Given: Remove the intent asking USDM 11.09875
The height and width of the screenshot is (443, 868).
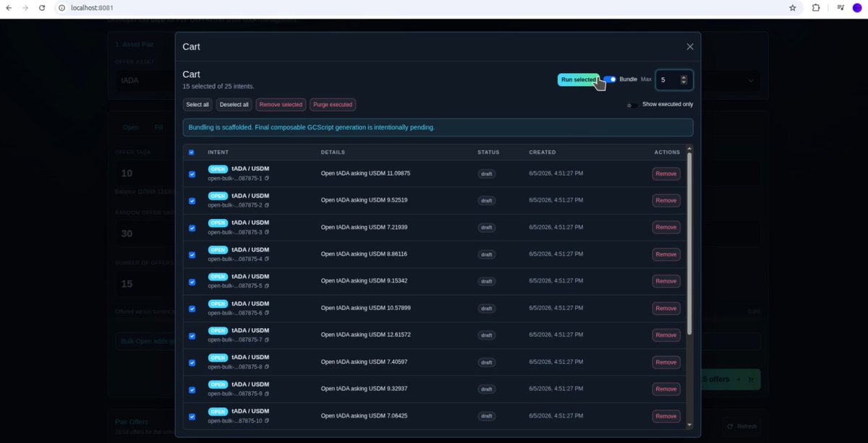Looking at the screenshot, I should click(x=666, y=173).
